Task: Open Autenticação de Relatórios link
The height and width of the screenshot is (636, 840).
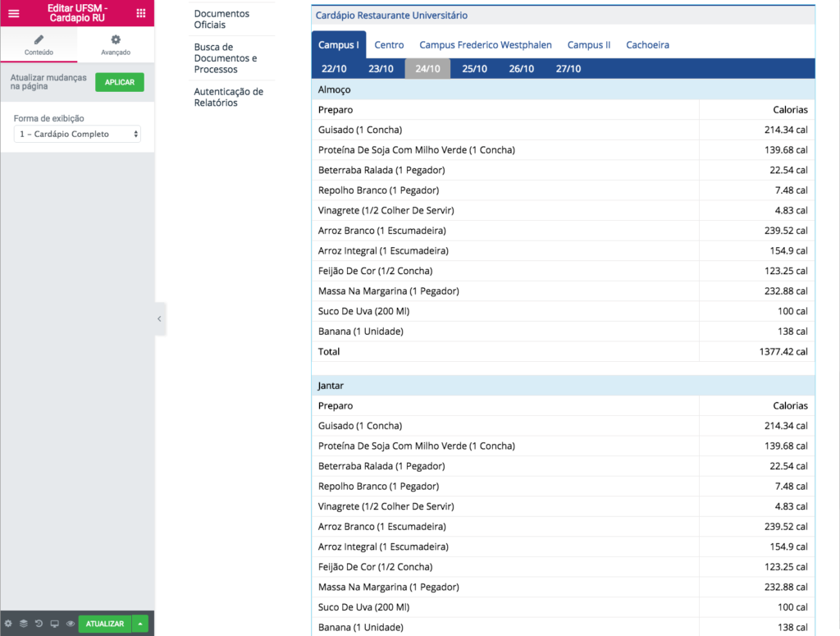Action: click(228, 97)
